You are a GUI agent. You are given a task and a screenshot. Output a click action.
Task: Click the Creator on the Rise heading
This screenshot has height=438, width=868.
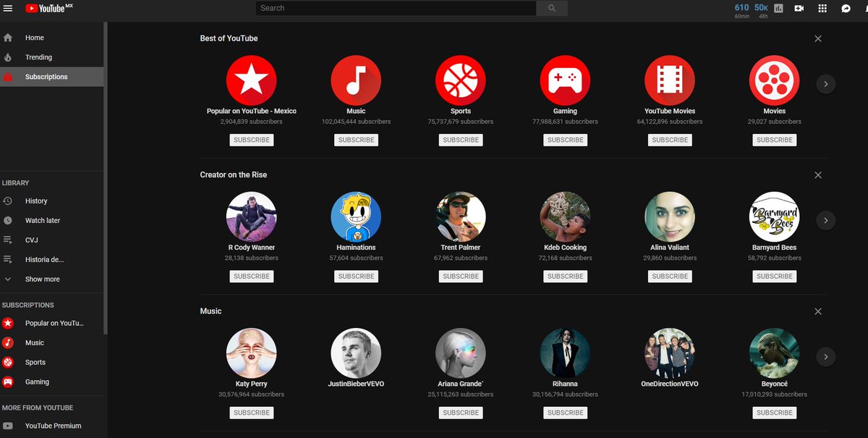[234, 174]
